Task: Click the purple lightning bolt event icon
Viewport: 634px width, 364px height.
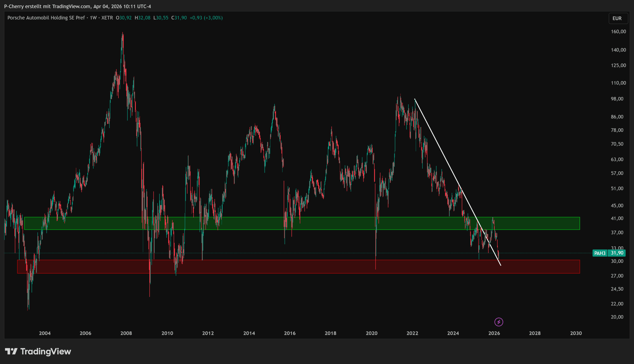Action: pyautogui.click(x=499, y=322)
